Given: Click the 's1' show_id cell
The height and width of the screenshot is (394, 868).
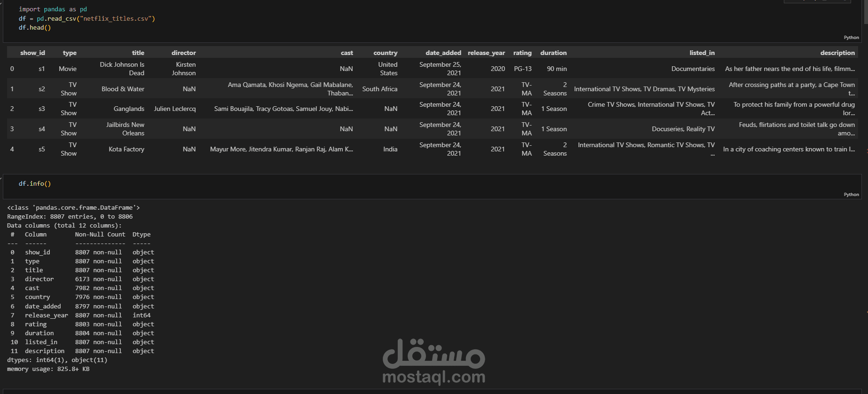Looking at the screenshot, I should tap(42, 69).
